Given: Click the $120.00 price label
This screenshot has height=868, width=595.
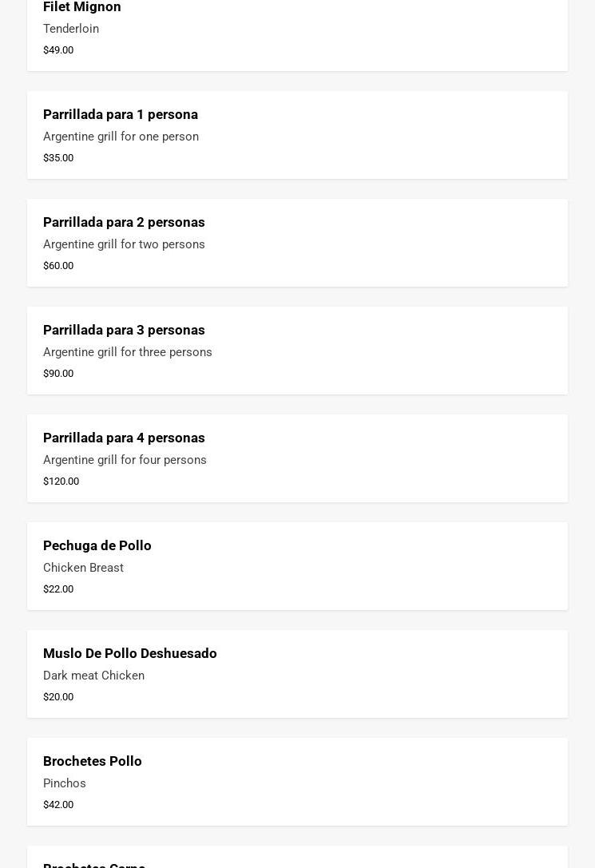Looking at the screenshot, I should pos(61,481).
